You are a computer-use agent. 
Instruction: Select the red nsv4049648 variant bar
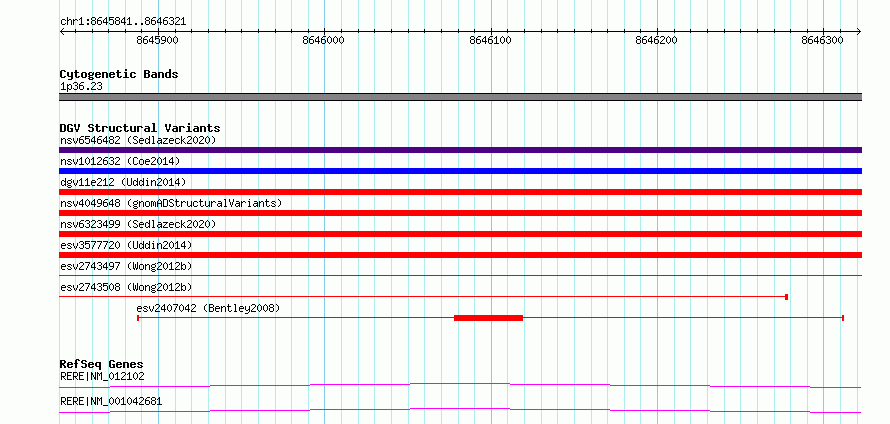click(x=460, y=213)
